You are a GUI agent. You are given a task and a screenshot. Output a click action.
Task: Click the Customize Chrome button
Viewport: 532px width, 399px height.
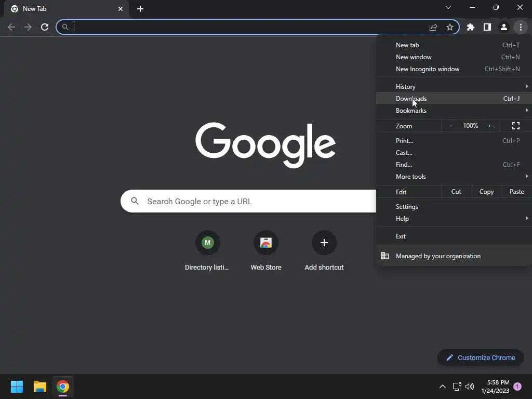481,357
